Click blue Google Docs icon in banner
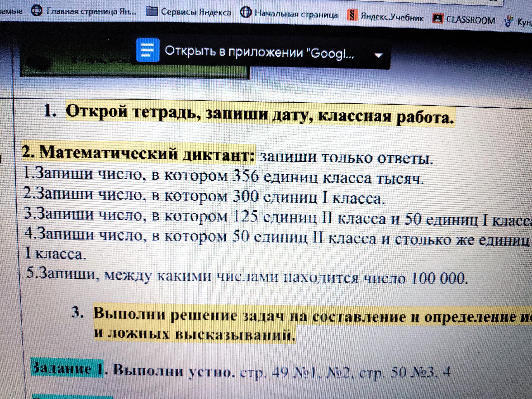Screen dimensions: 532x399 (x=147, y=50)
